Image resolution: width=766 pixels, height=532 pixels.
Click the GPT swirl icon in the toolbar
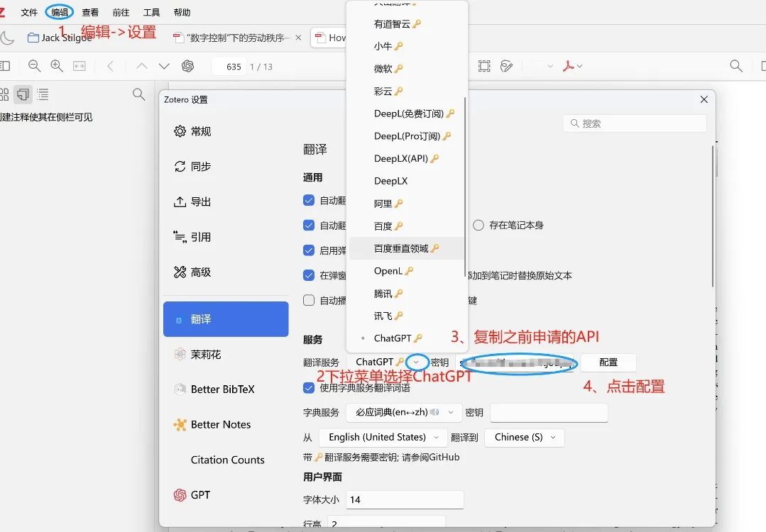(187, 66)
